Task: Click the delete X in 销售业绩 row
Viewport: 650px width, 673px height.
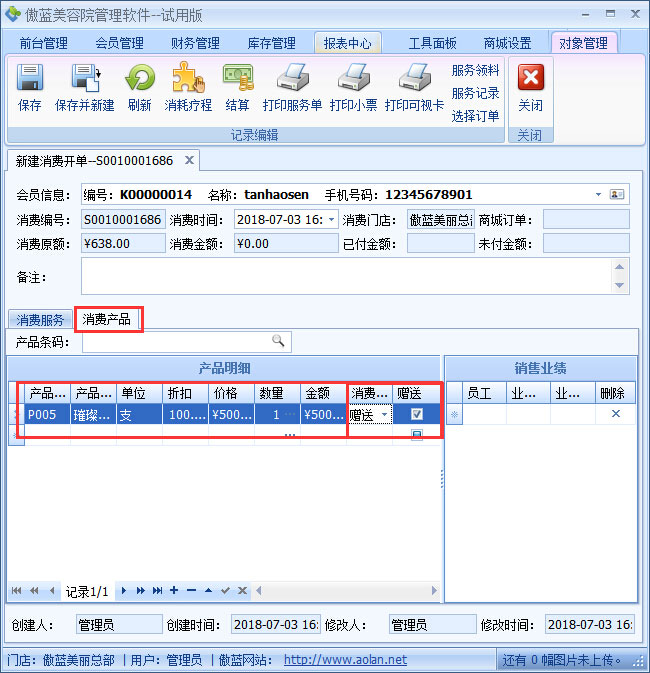Action: coord(615,414)
